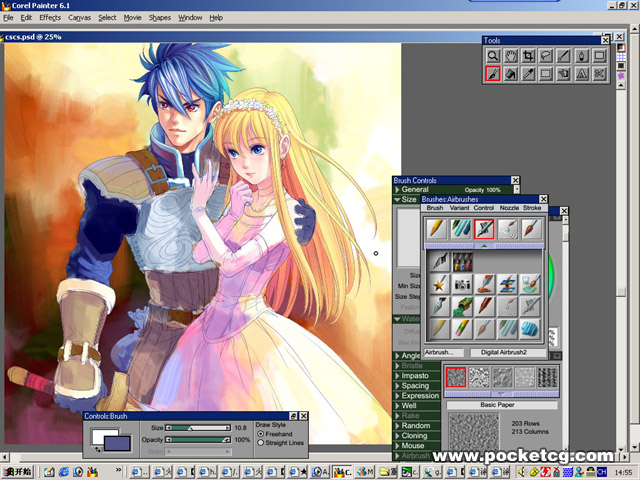640x480 pixels.
Task: Swap colors with small arrows under swatches
Action: pos(98,449)
